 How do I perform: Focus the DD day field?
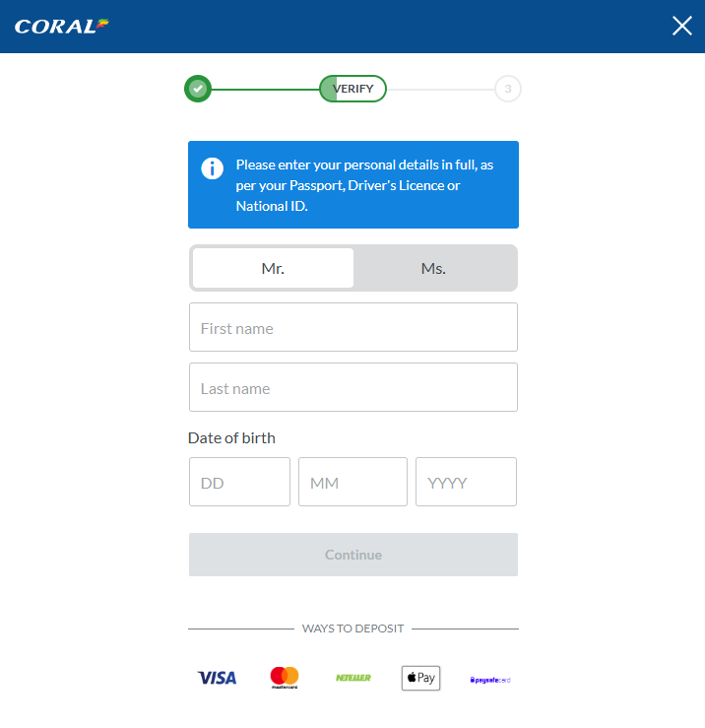coord(239,483)
